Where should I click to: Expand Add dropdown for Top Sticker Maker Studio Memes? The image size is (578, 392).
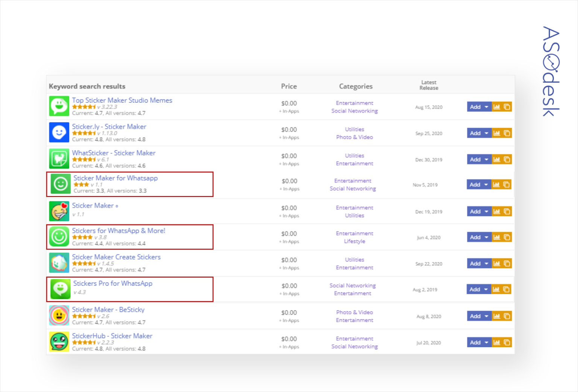click(x=486, y=106)
